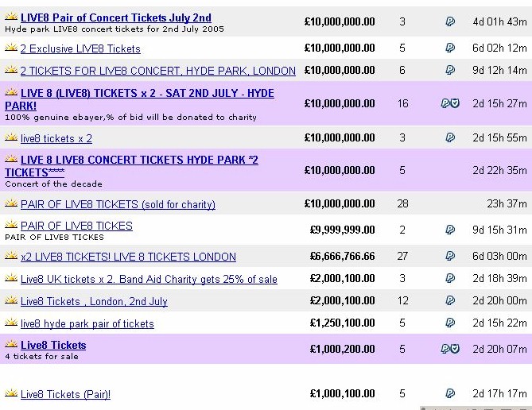The height and width of the screenshot is (410, 532).
Task: Open 2 Exclusive LIVE8 Tickets listing
Action: 80,48
